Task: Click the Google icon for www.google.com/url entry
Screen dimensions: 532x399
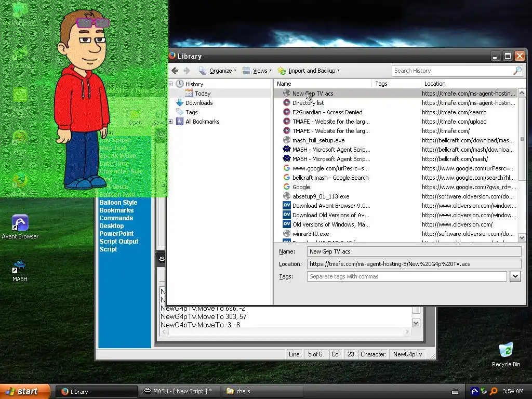Action: click(x=287, y=168)
